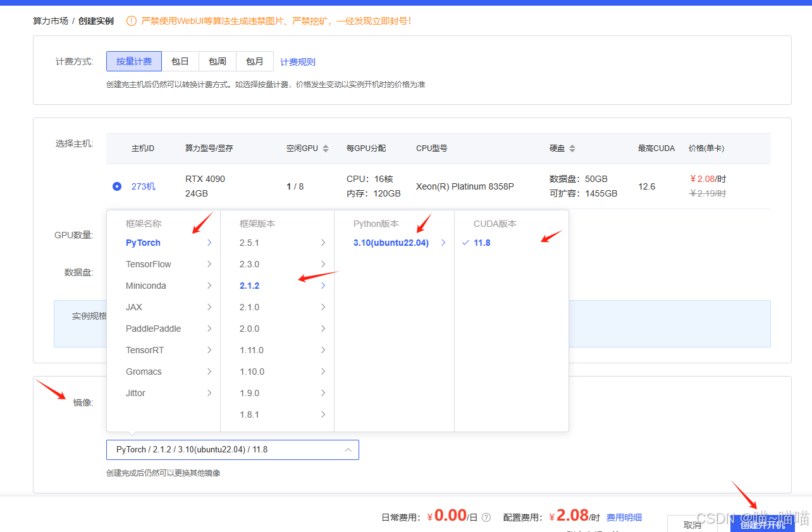The width and height of the screenshot is (812, 532).
Task: Pick framework version 1.11.0
Action: pyautogui.click(x=252, y=350)
